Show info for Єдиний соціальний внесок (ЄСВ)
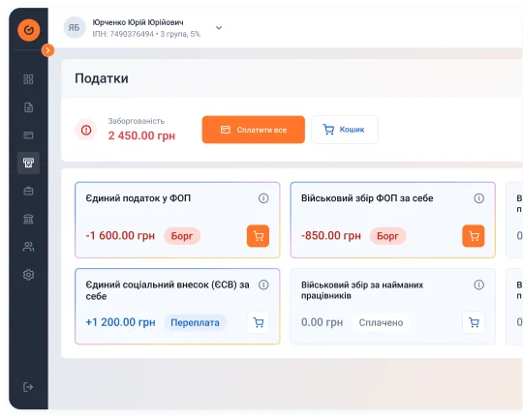 tap(263, 285)
